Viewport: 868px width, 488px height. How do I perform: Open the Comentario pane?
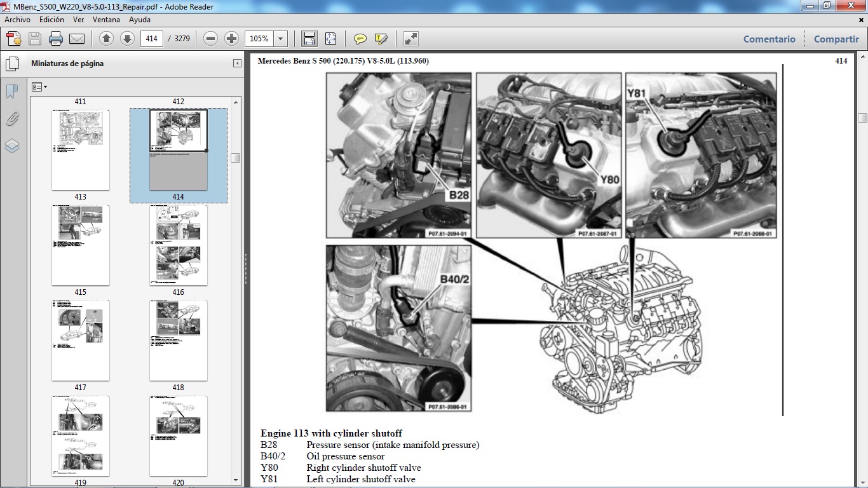pyautogui.click(x=770, y=39)
